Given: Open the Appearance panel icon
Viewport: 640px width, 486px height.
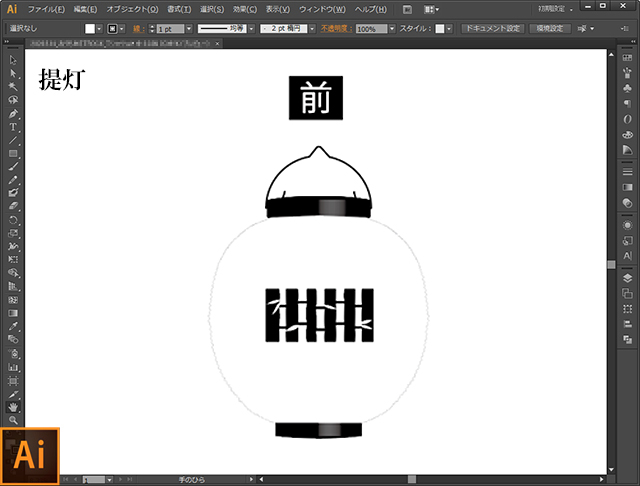Looking at the screenshot, I should [627, 225].
